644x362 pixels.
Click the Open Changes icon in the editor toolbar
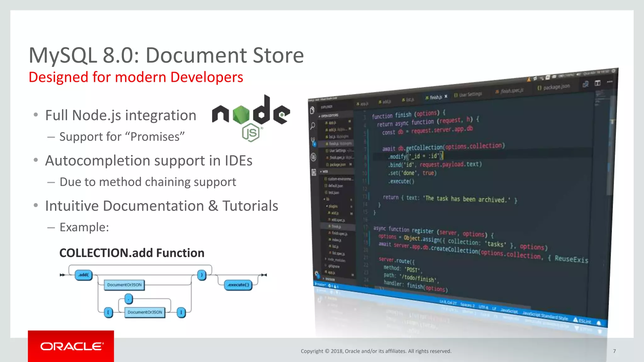[x=585, y=84]
